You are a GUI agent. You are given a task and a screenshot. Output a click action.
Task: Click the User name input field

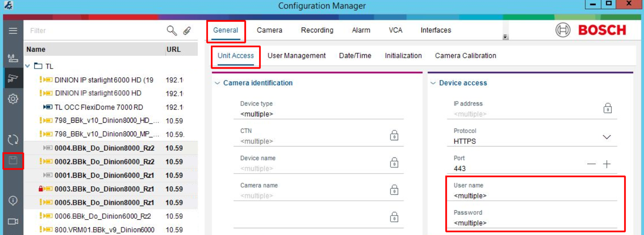pos(533,196)
